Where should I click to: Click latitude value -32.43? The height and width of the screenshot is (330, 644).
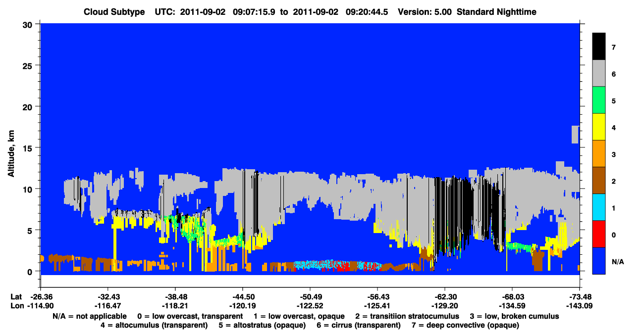(x=107, y=296)
